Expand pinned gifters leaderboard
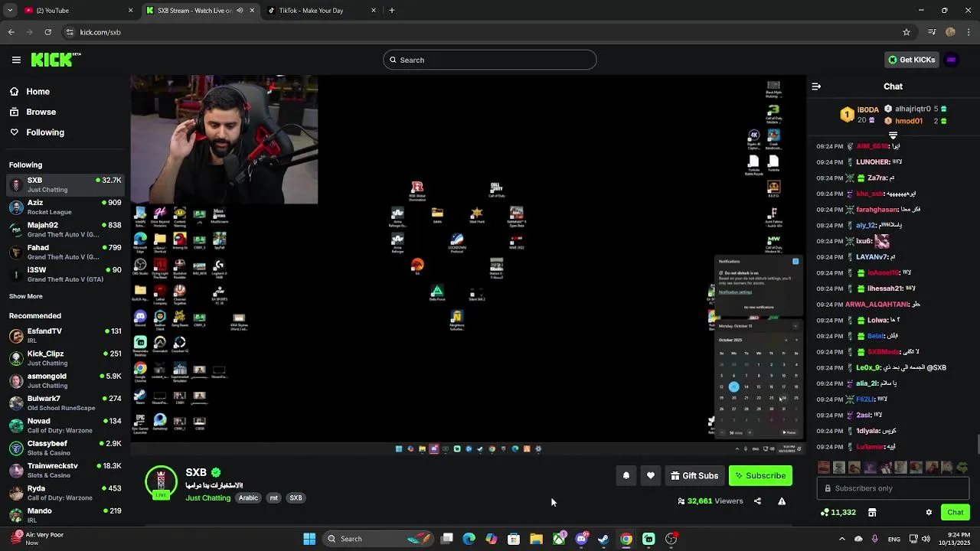 [x=893, y=135]
